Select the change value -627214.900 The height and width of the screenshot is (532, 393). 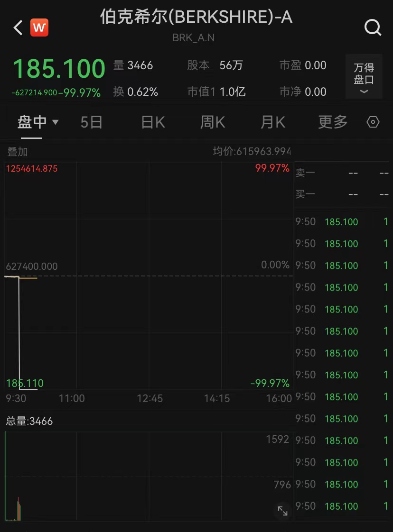coord(34,92)
